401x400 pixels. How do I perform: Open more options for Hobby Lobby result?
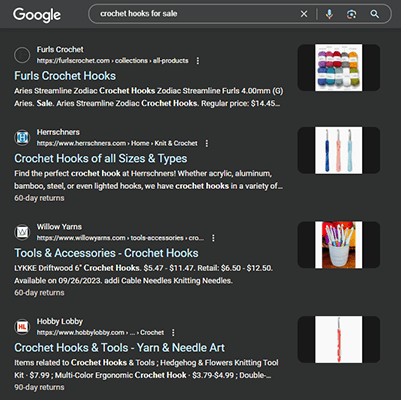pos(173,333)
